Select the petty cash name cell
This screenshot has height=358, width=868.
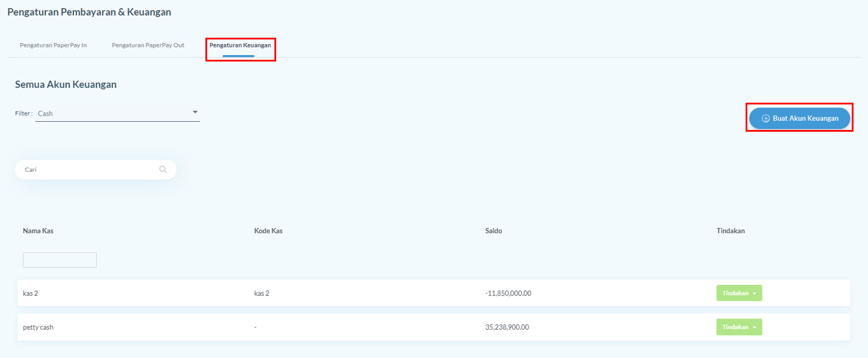38,327
